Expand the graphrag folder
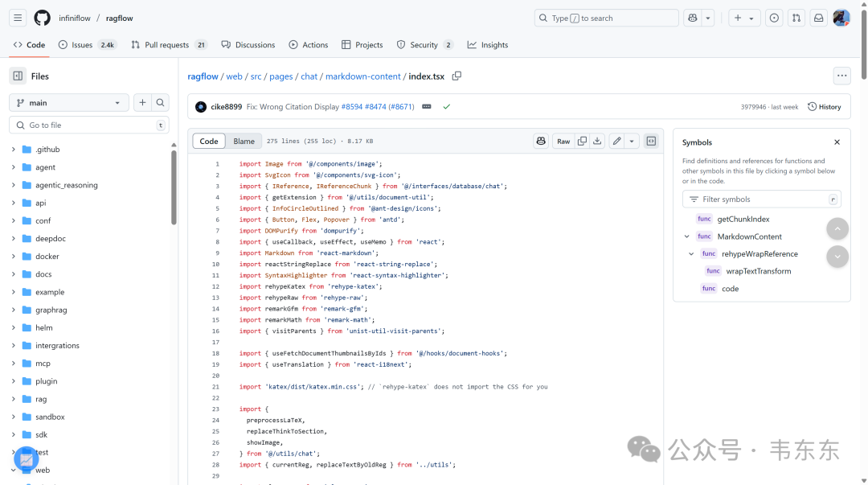The image size is (868, 485). pos(14,310)
